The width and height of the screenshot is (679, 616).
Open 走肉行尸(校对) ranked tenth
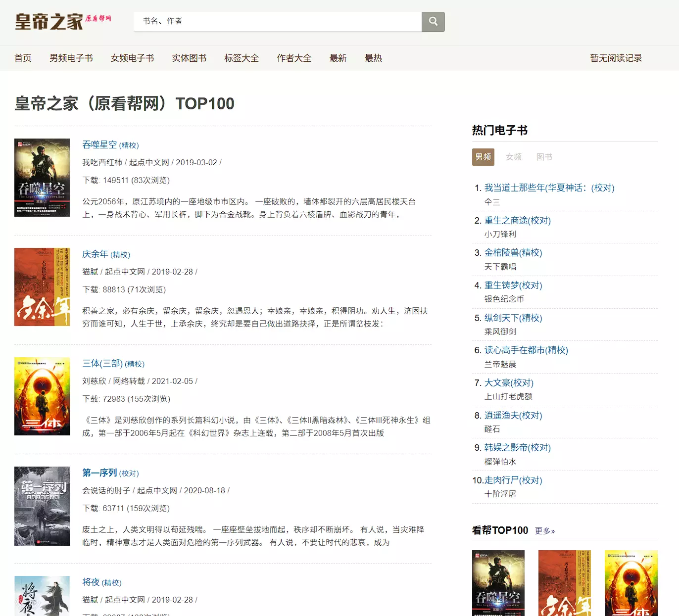click(513, 480)
